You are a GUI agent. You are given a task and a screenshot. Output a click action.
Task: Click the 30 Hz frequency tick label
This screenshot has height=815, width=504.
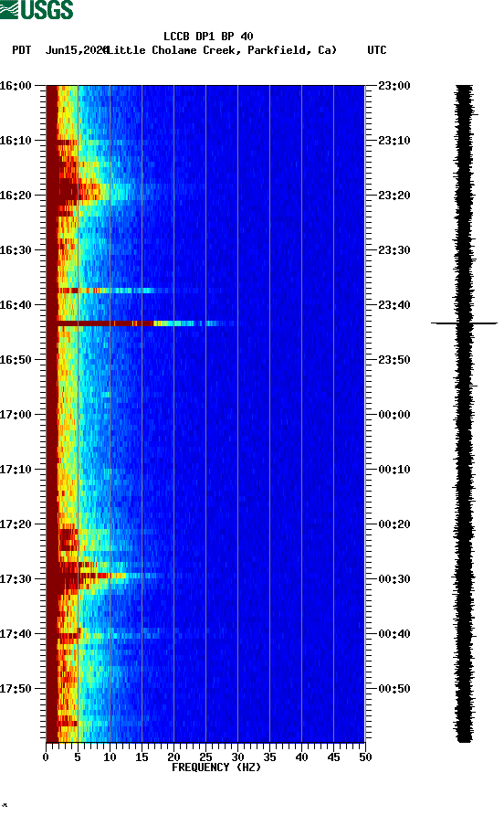238,757
